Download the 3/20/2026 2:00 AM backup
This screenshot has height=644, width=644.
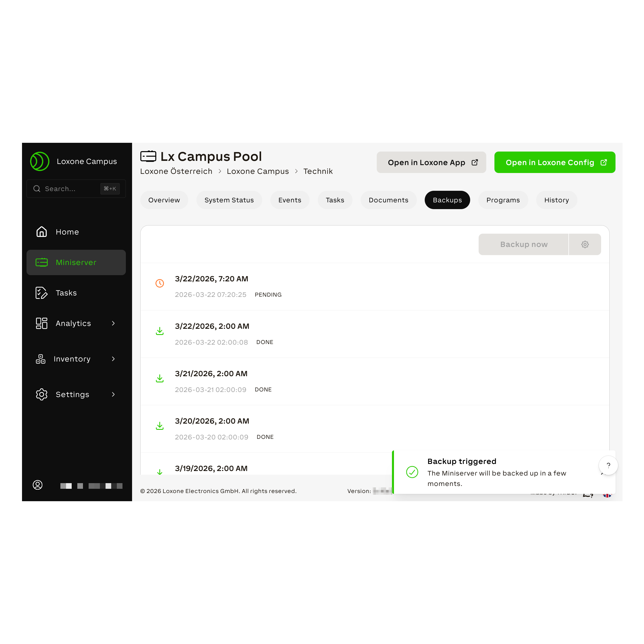tap(160, 426)
